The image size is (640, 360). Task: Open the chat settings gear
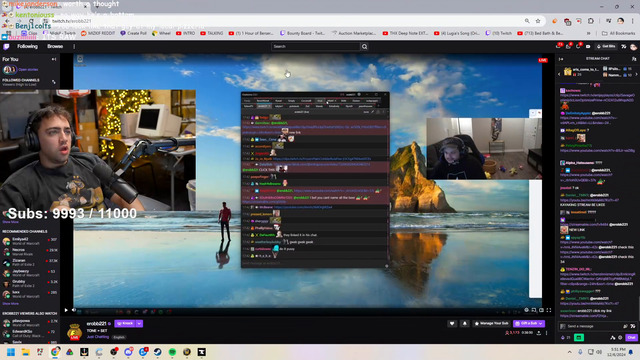[620, 338]
